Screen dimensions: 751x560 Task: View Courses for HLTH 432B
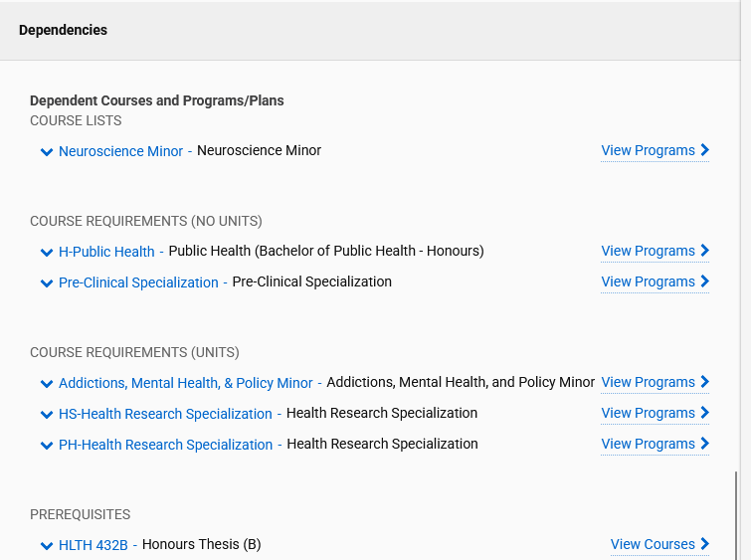(x=659, y=545)
